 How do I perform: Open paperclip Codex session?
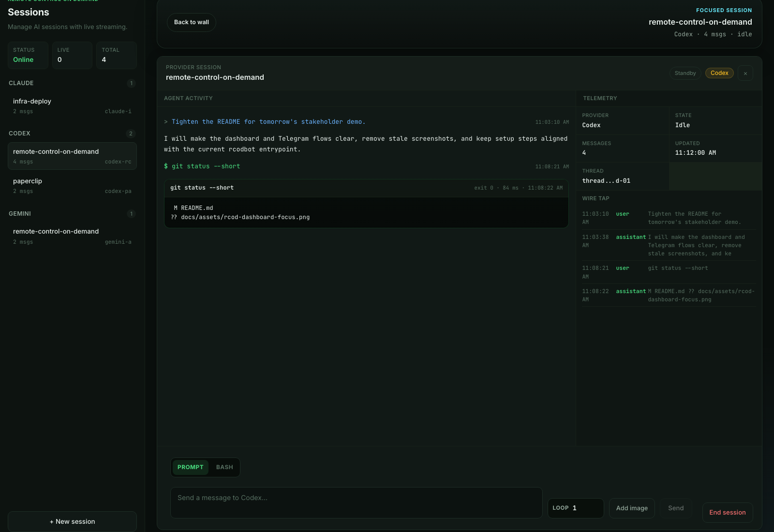(72, 186)
